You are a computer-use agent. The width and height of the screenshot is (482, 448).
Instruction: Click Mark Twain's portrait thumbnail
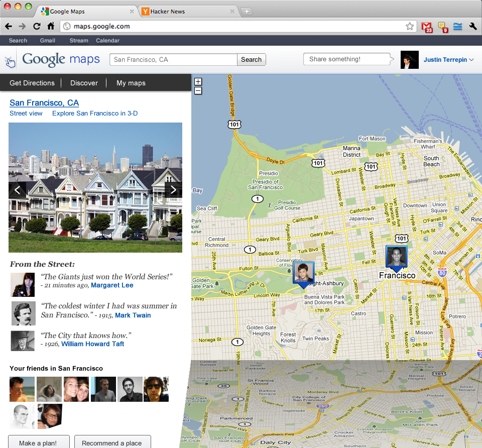click(x=24, y=313)
